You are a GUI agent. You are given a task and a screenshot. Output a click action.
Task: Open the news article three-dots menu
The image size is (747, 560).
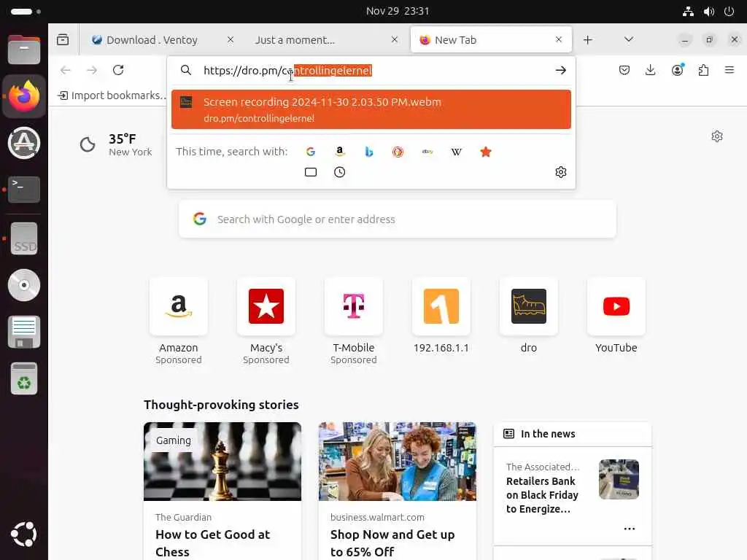(x=630, y=529)
